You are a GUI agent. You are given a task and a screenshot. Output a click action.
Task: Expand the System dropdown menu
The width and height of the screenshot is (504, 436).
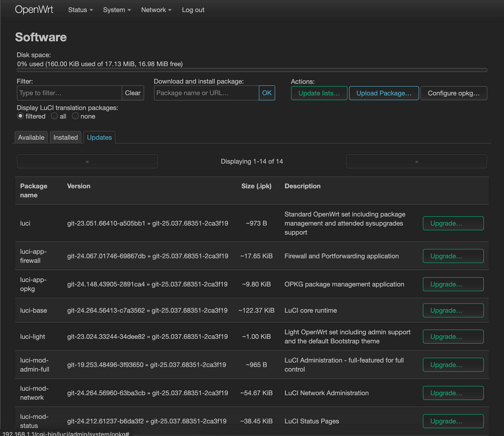pos(117,10)
